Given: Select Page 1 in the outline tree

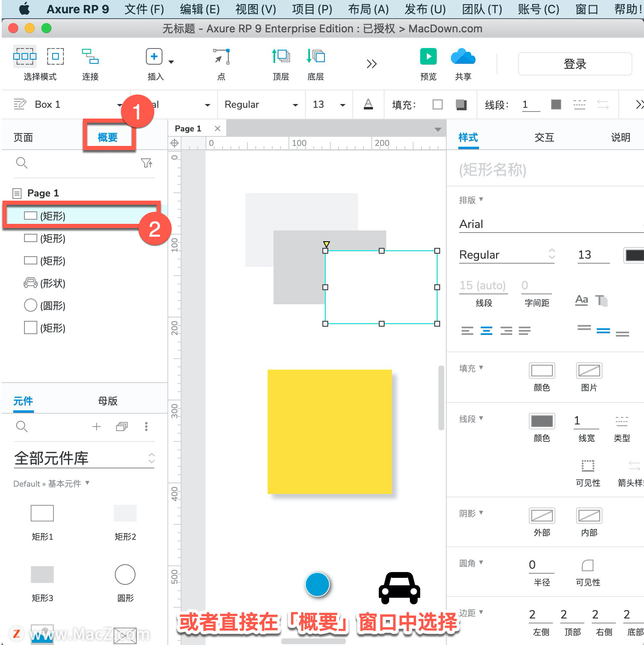Looking at the screenshot, I should coord(43,193).
